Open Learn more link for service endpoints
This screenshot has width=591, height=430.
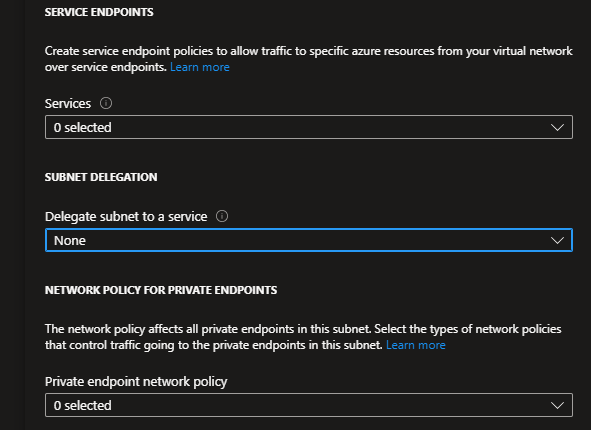tap(200, 67)
